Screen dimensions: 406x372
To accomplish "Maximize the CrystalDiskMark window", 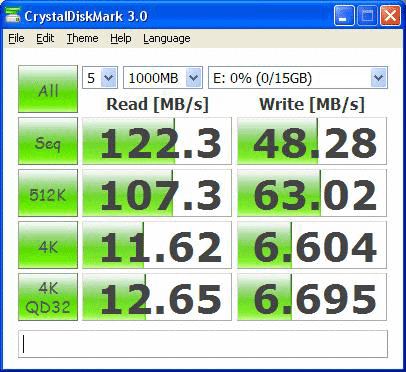I will coord(367,16).
